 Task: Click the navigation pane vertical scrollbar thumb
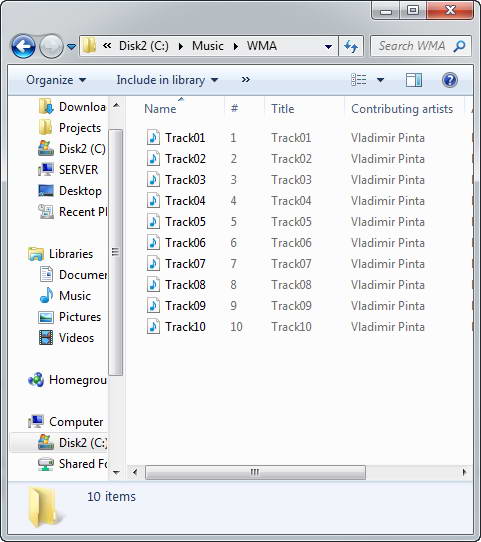point(116,252)
